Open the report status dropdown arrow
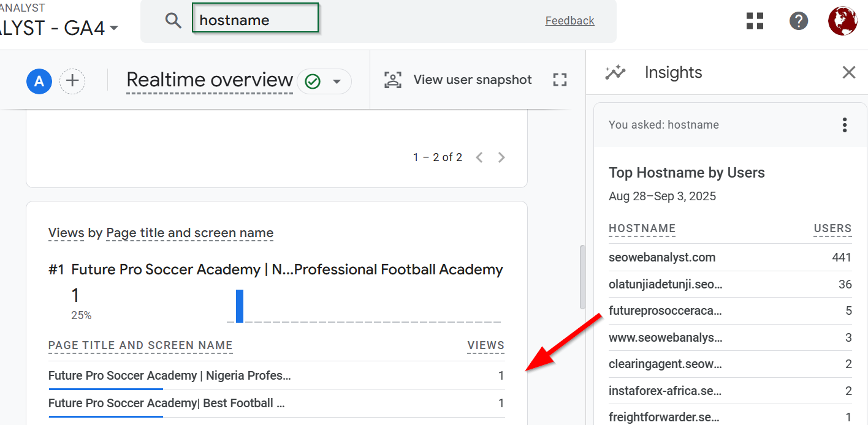Image resolution: width=868 pixels, height=425 pixels. coord(336,81)
